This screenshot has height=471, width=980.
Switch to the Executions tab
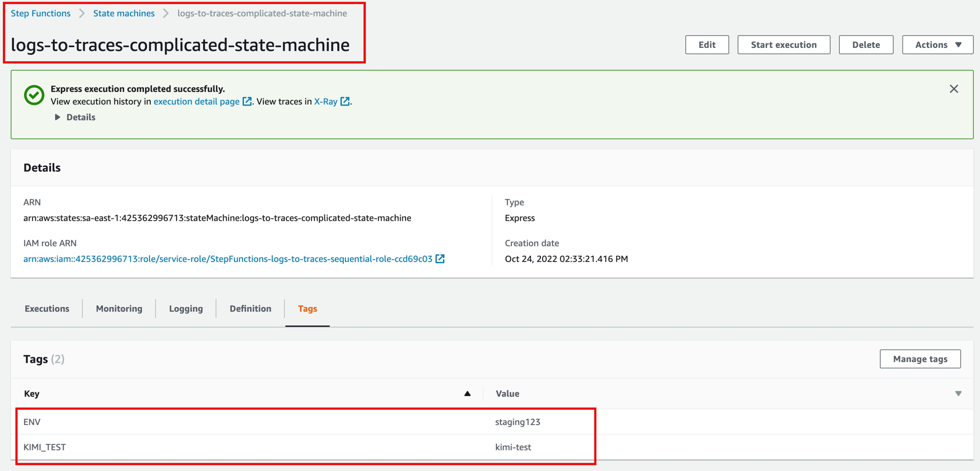(x=47, y=308)
